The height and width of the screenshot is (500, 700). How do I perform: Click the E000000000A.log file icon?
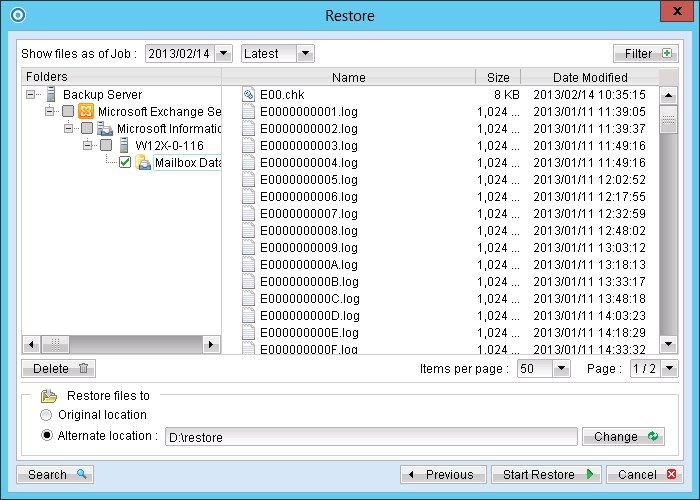(x=248, y=264)
